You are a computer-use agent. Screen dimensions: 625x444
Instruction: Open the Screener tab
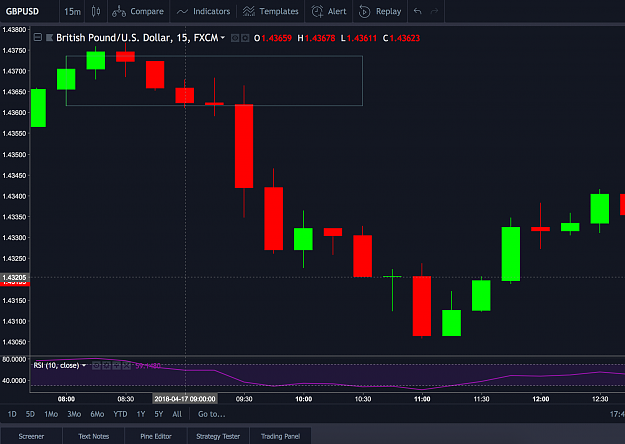tap(31, 436)
